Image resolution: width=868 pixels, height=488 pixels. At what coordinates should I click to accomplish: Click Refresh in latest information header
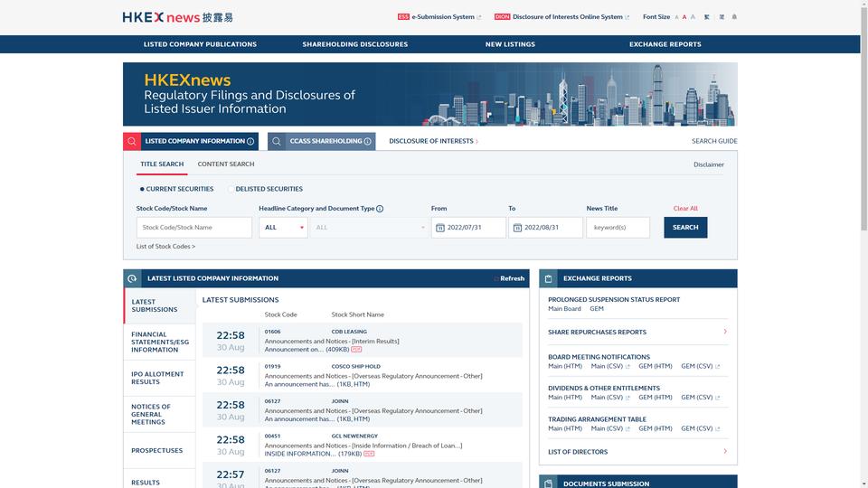point(512,278)
